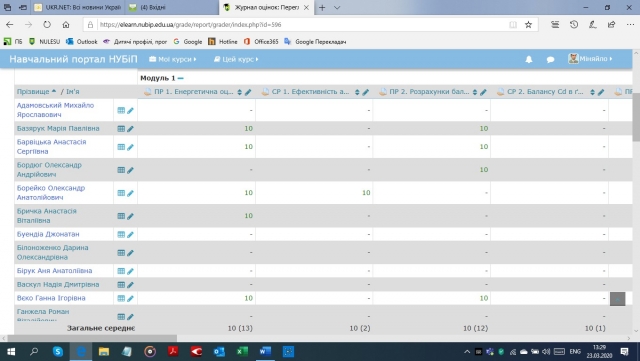Sort by Прізвище column header
Screen dimensions: 640x361
33,91
